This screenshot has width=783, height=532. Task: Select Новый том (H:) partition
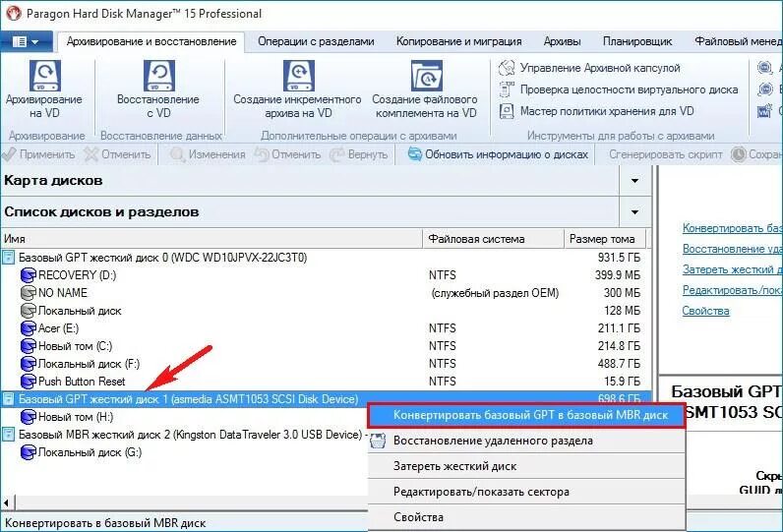click(x=184, y=417)
